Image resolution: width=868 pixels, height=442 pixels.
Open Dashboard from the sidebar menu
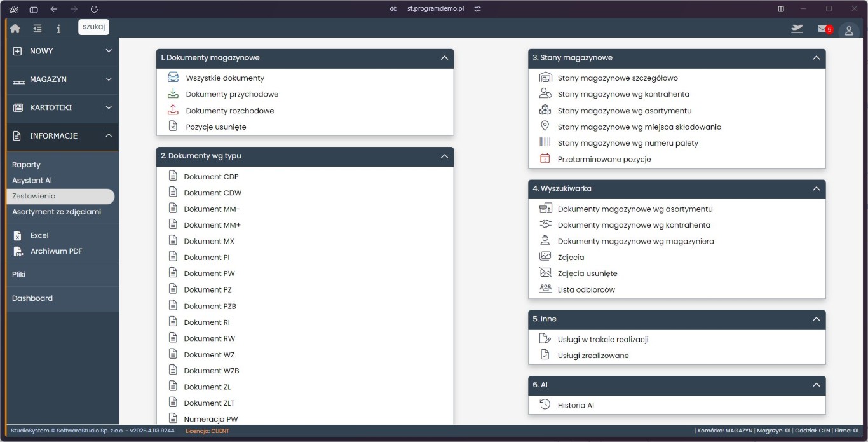[x=32, y=298]
